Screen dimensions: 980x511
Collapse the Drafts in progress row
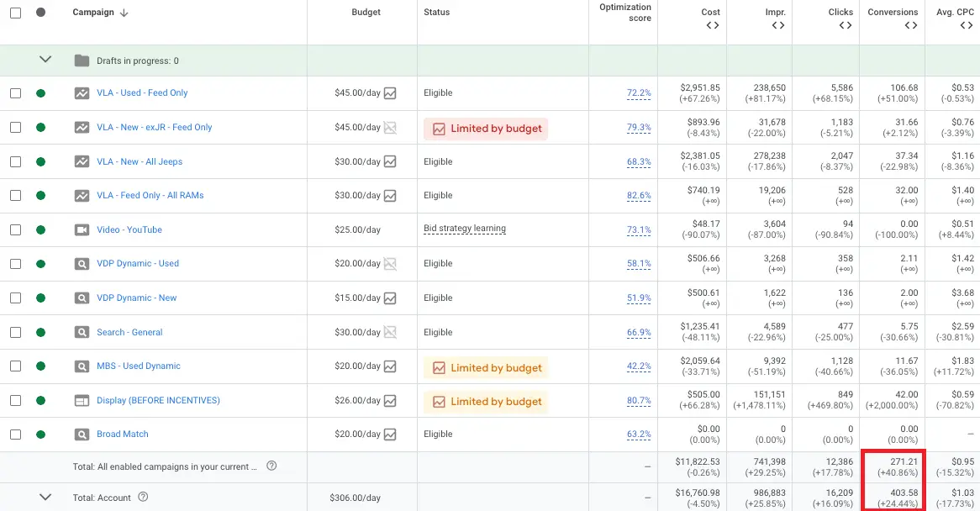click(45, 60)
